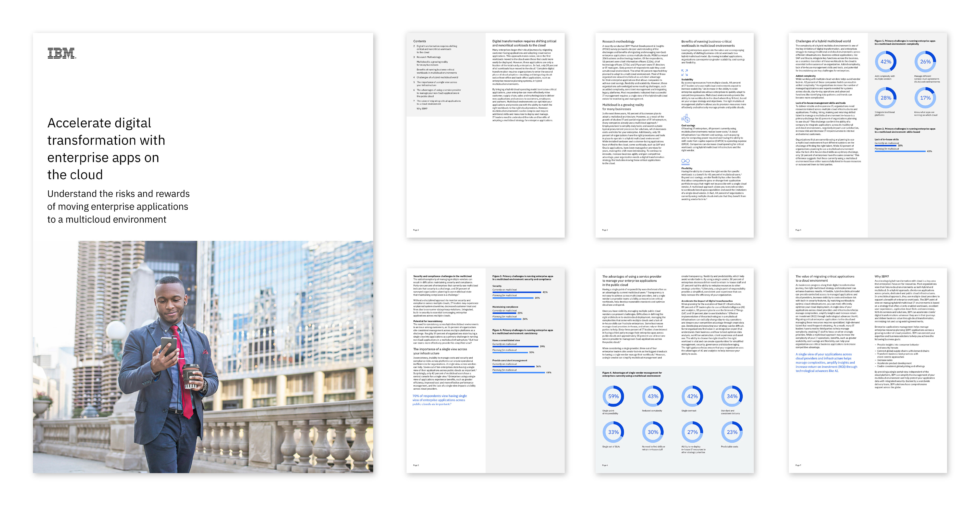Click the 'Provide consistent management' label
The width and height of the screenshot is (980, 506).
[x=510, y=360]
